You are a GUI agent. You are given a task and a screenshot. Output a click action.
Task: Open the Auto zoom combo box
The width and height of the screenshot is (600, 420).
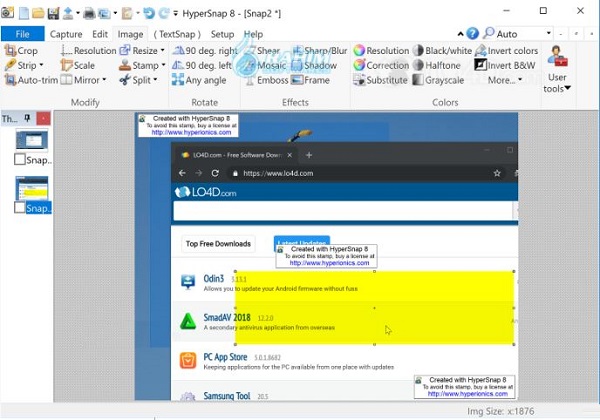(x=525, y=34)
